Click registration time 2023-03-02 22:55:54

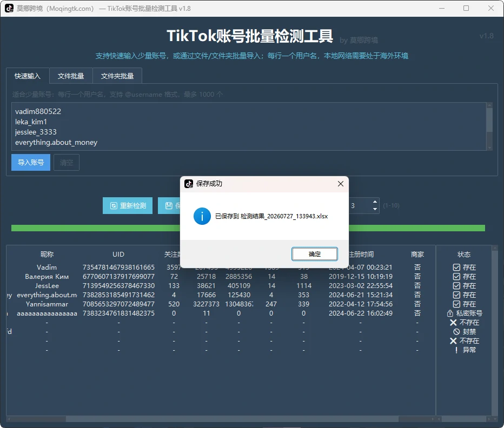coord(361,286)
